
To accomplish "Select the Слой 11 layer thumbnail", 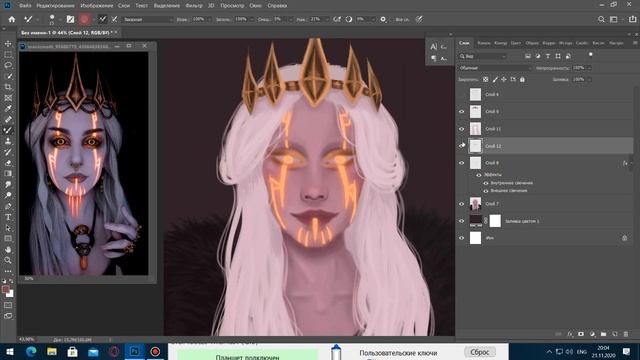I will pyautogui.click(x=476, y=129).
